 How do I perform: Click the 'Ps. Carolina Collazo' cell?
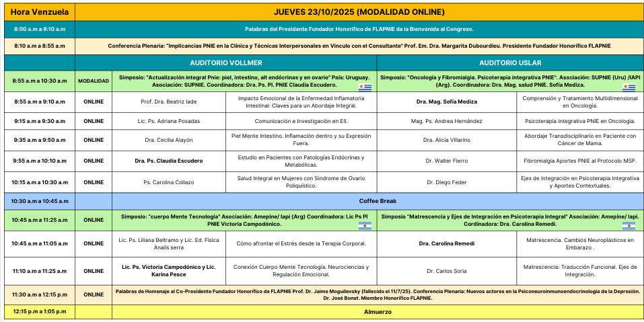pos(169,182)
